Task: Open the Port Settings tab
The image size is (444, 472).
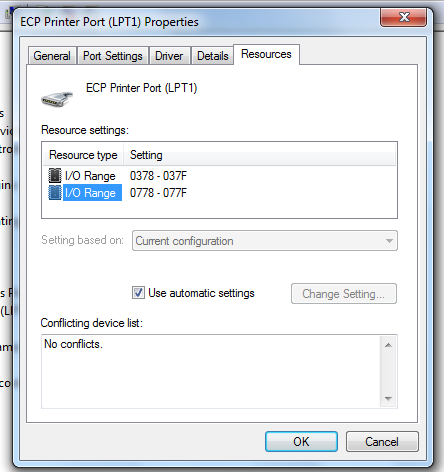Action: (x=113, y=56)
